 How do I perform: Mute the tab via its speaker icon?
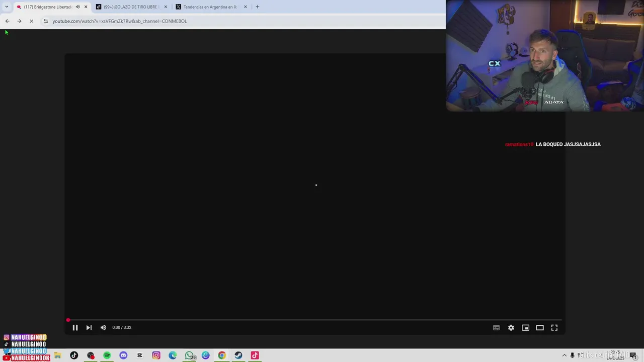click(77, 7)
